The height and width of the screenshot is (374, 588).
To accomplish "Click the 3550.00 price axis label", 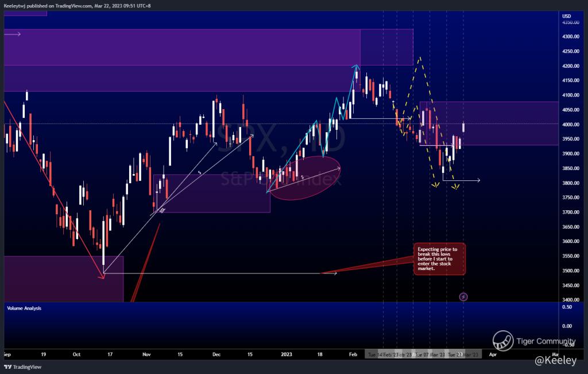I will 570,256.
